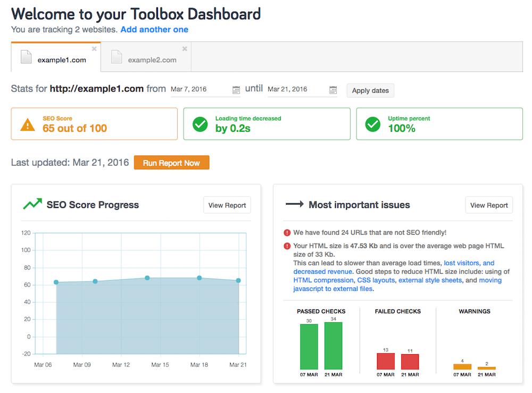532x393 pixels.
Task: Click the red error icon about HTML size
Action: pos(287,246)
